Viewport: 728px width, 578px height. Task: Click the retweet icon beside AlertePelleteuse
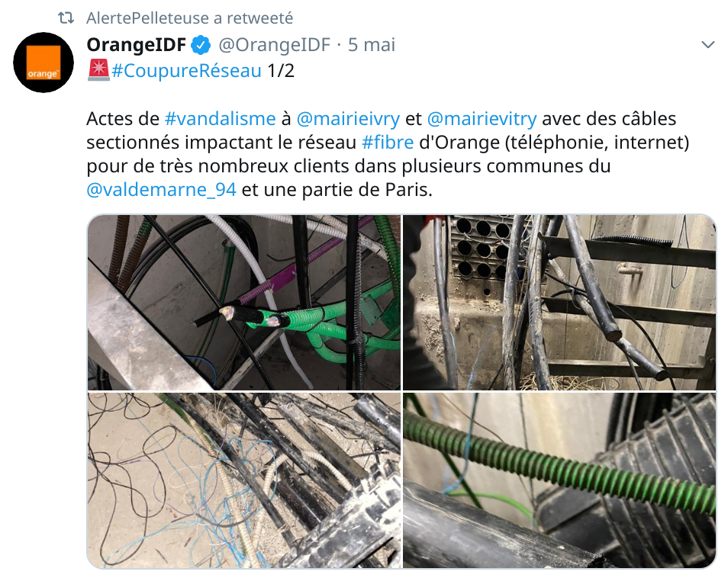[66, 18]
